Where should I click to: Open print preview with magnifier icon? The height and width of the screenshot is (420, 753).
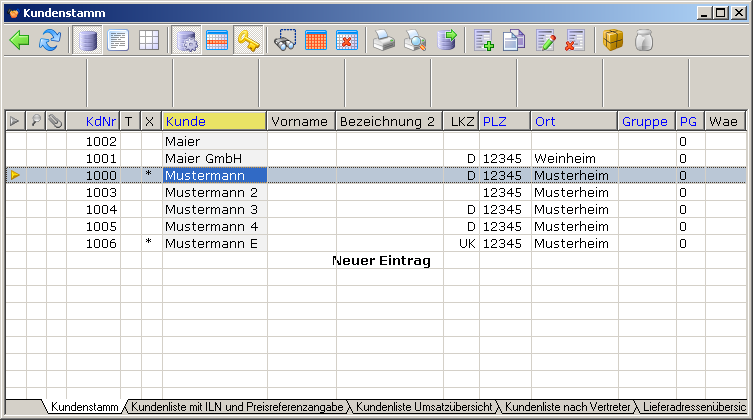pyautogui.click(x=414, y=41)
